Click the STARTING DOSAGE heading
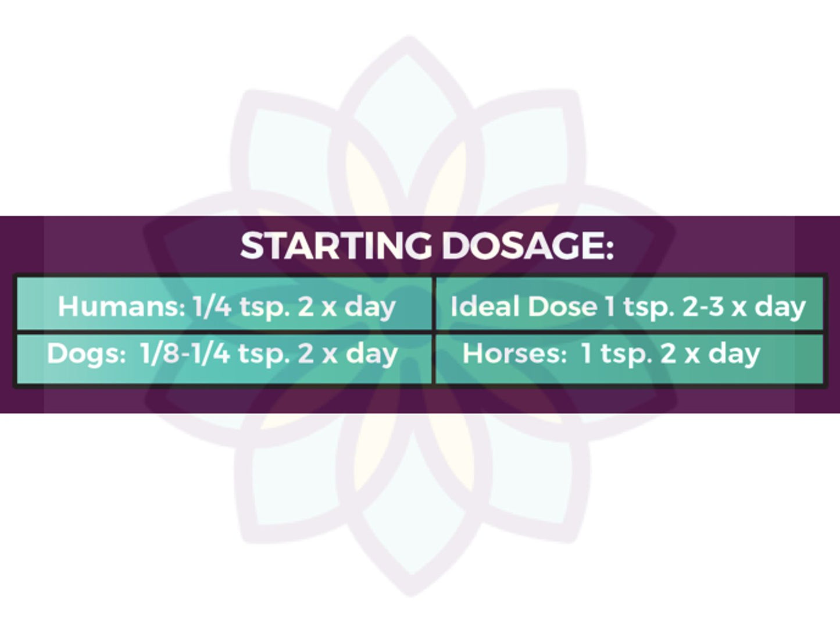Screen dimensions: 840x644 pyautogui.click(x=427, y=245)
